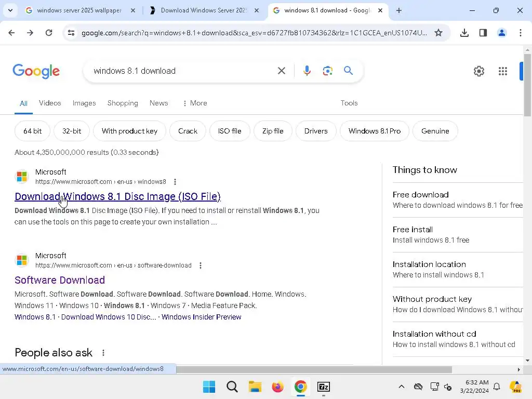View site information icon in address bar
Viewport: 532px width, 399px height.
pos(71,33)
